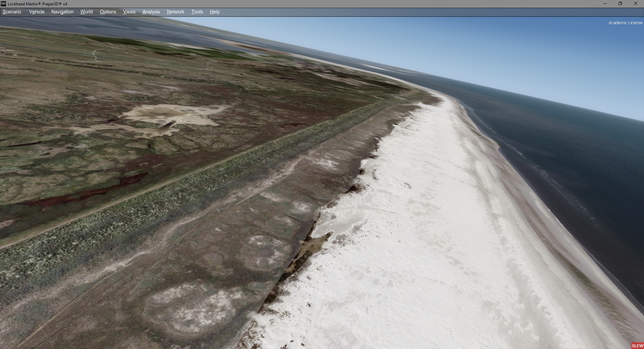The image size is (644, 349).
Task: Click the Academic License label
Action: 625,23
